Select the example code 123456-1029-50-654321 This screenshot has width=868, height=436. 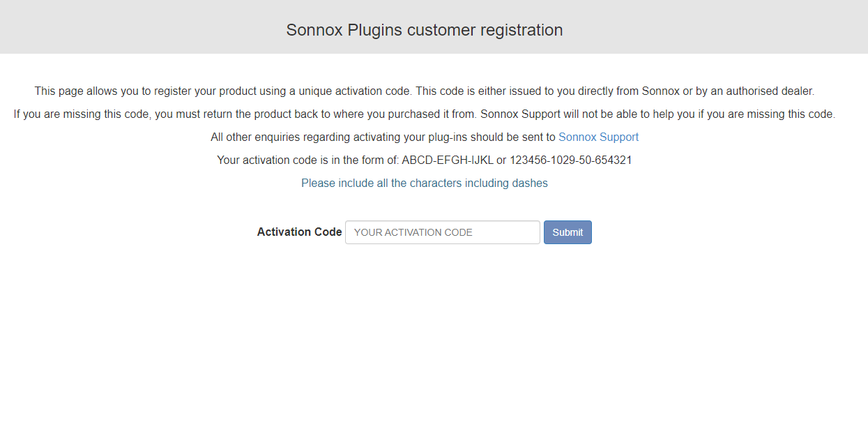(571, 160)
